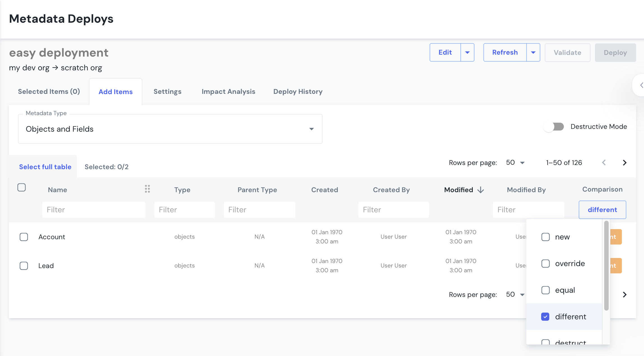Go to next page using right chevron
The image size is (644, 356).
624,162
